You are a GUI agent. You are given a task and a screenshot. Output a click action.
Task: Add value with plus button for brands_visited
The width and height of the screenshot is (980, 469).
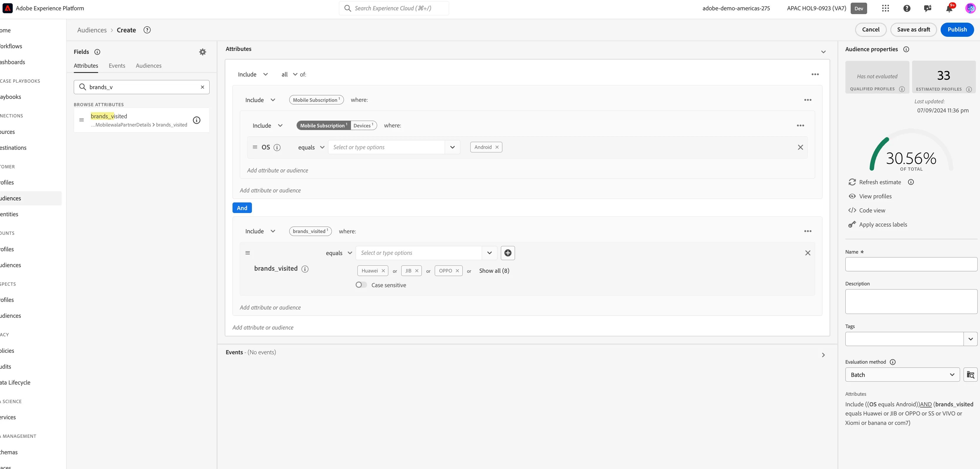click(508, 253)
